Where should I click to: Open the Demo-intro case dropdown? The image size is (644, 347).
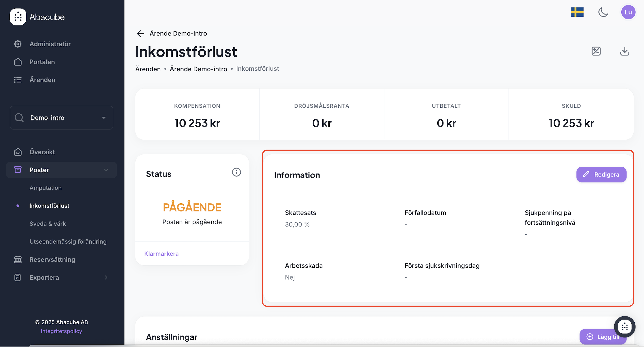62,118
